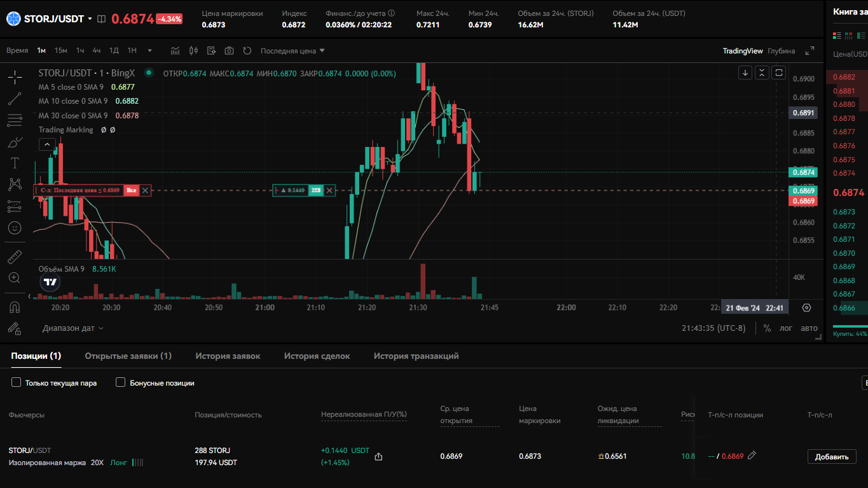Open the 'Последняя цена' dropdown
This screenshot has width=868, height=488.
[293, 50]
